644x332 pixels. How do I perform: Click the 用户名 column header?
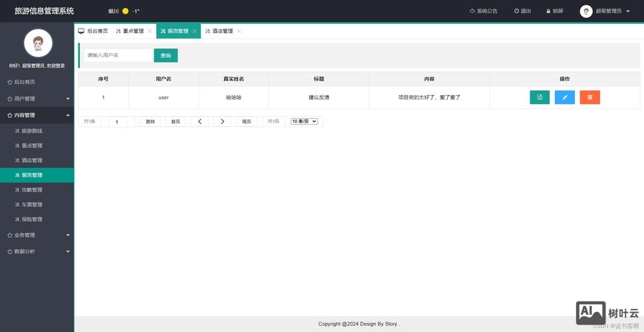(x=163, y=79)
